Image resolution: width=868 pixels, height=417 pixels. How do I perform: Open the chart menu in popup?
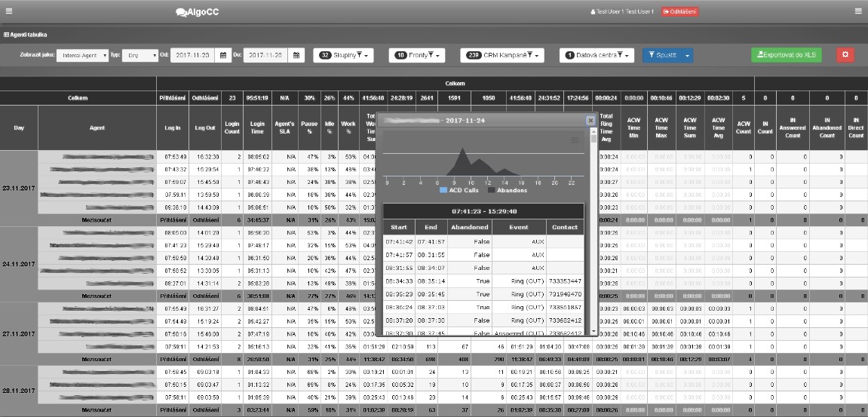[x=575, y=140]
